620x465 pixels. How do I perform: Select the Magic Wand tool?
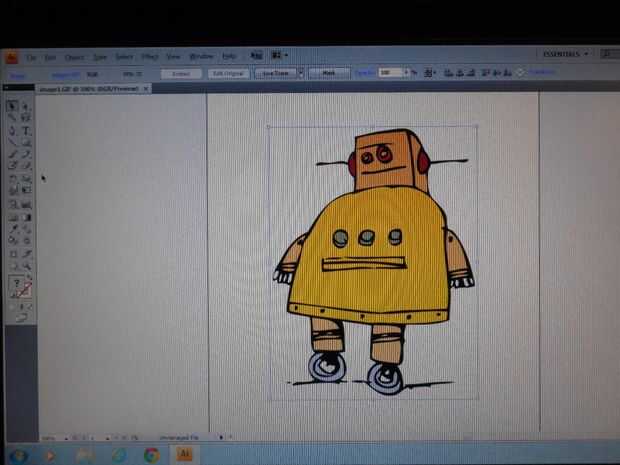pos(12,118)
